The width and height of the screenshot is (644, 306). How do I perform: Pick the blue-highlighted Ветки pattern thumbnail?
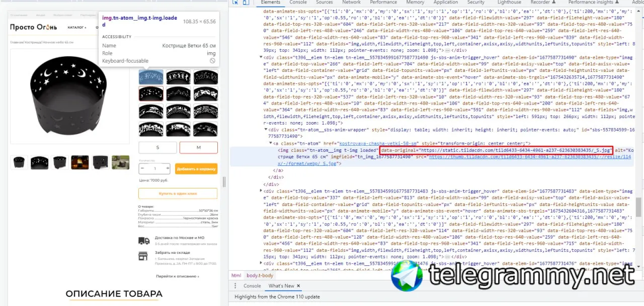151,76
